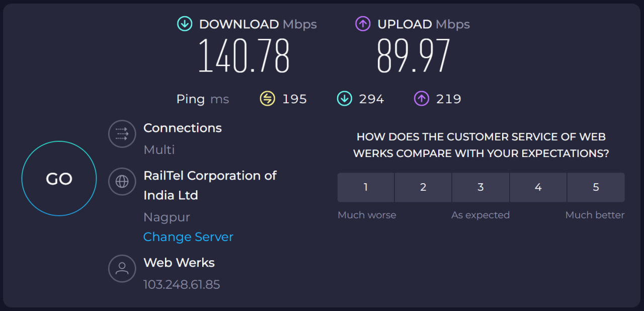Select rating 2 for customer service

click(x=423, y=187)
